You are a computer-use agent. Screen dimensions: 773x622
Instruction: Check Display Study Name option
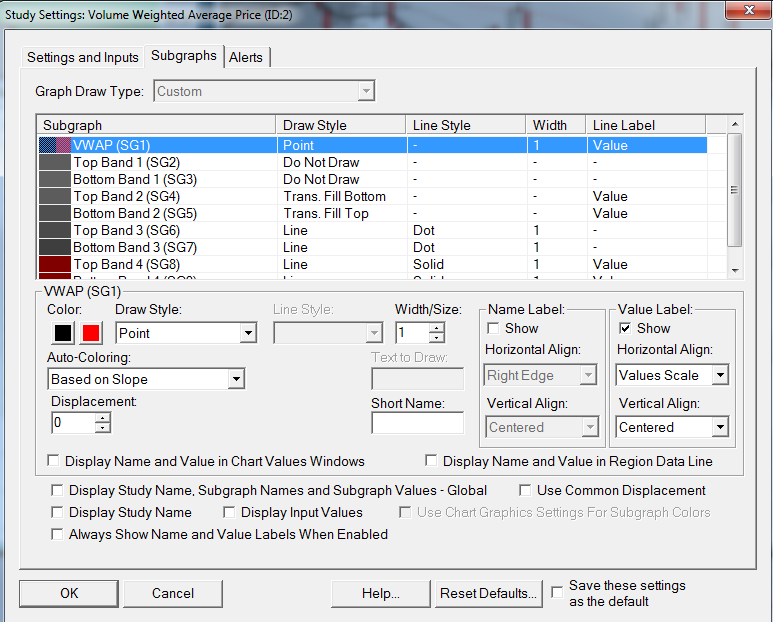click(57, 513)
